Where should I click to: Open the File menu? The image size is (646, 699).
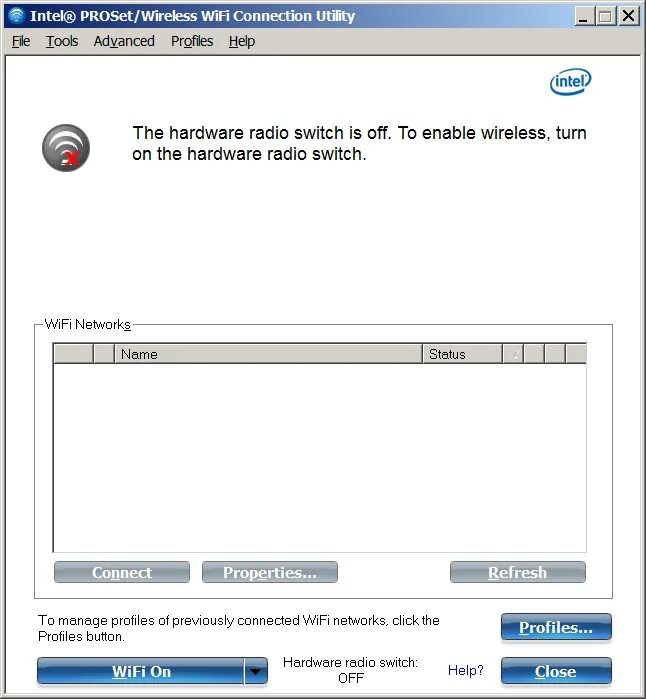(21, 41)
